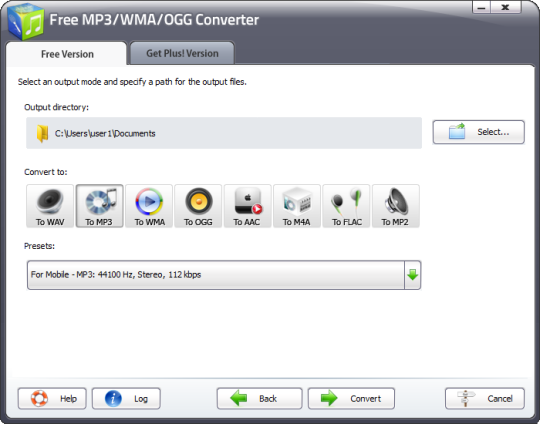Start conversion with the Convert button
540x424 pixels.
pyautogui.click(x=351, y=399)
